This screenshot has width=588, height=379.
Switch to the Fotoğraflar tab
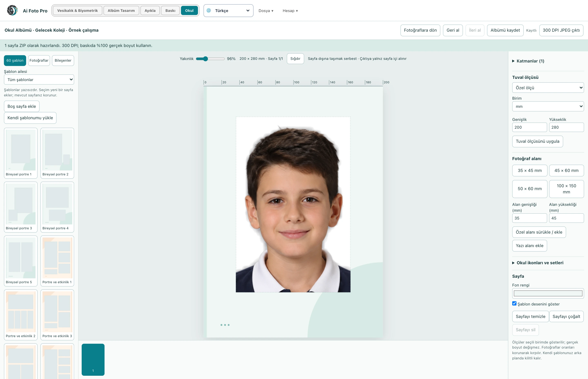(x=39, y=60)
